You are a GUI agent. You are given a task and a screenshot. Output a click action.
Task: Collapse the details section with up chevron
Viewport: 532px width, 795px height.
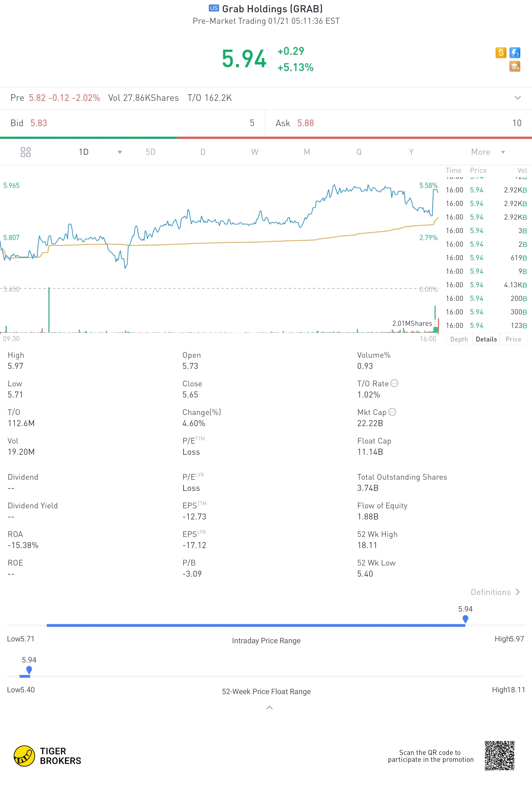pyautogui.click(x=269, y=707)
